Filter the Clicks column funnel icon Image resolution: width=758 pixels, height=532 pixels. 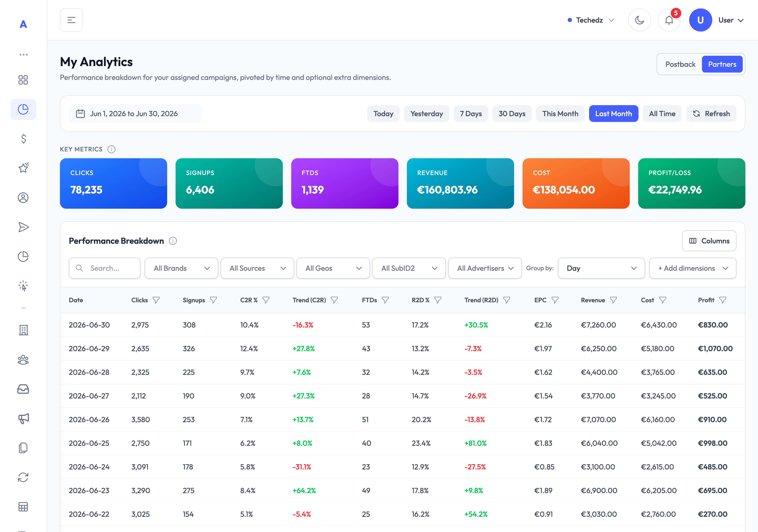(156, 300)
